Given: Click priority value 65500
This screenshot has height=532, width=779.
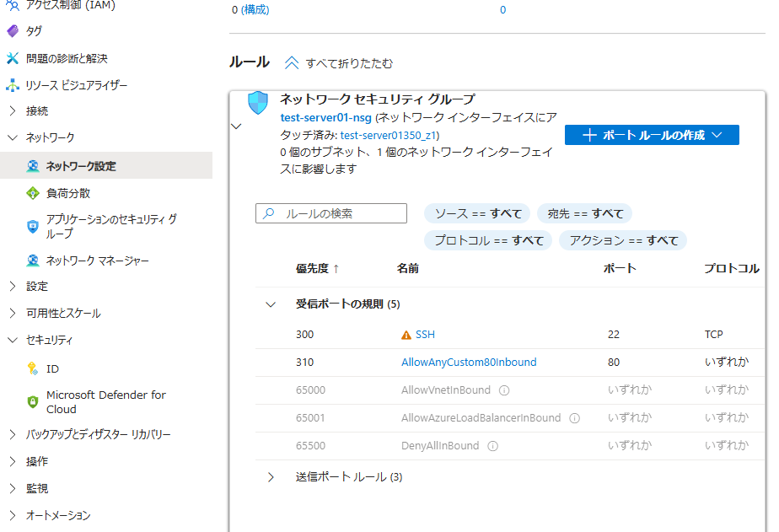Looking at the screenshot, I should [x=310, y=446].
